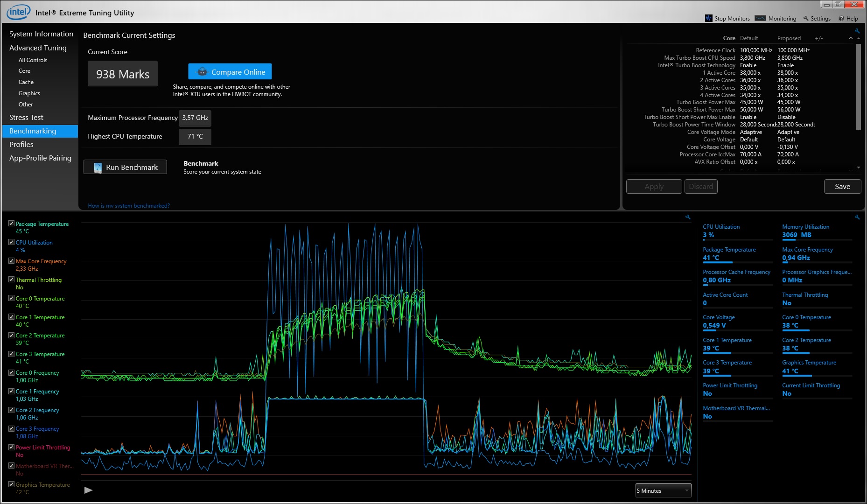Click Proposed column header
867x504 pixels.
[x=789, y=38]
